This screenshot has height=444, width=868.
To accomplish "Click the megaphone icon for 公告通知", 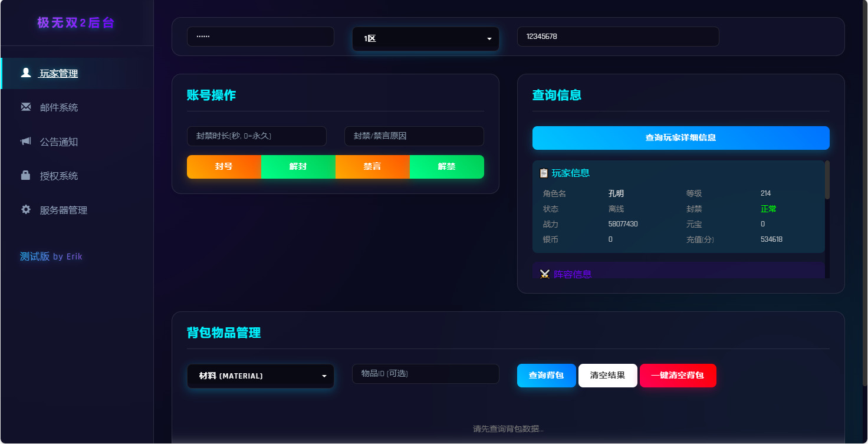I will [x=25, y=141].
